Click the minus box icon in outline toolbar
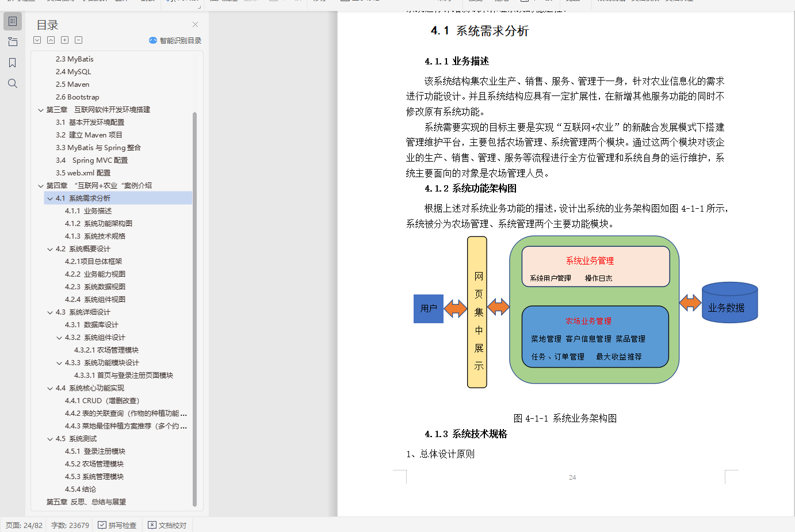Viewport: 795px width, 532px height. point(79,40)
